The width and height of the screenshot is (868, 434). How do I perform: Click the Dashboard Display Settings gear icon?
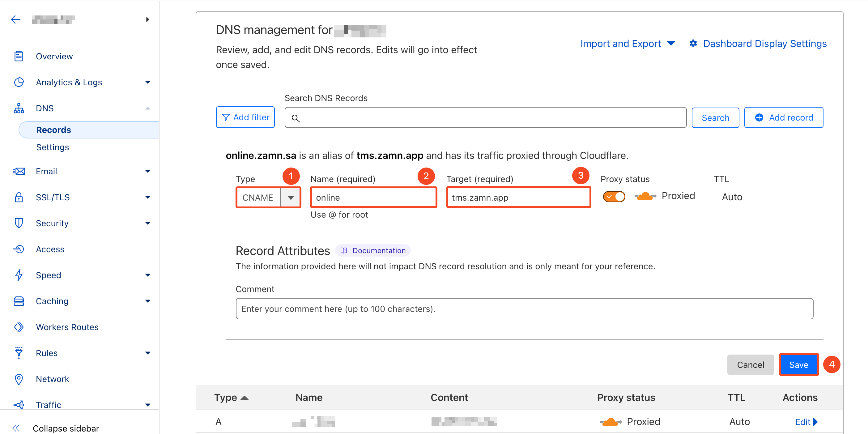(693, 44)
